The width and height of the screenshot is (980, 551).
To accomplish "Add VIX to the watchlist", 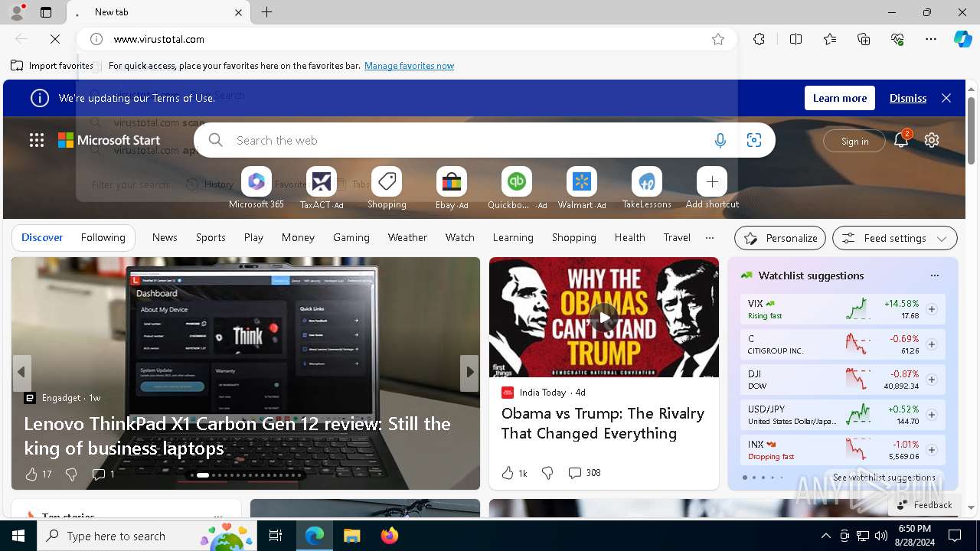I will point(932,309).
